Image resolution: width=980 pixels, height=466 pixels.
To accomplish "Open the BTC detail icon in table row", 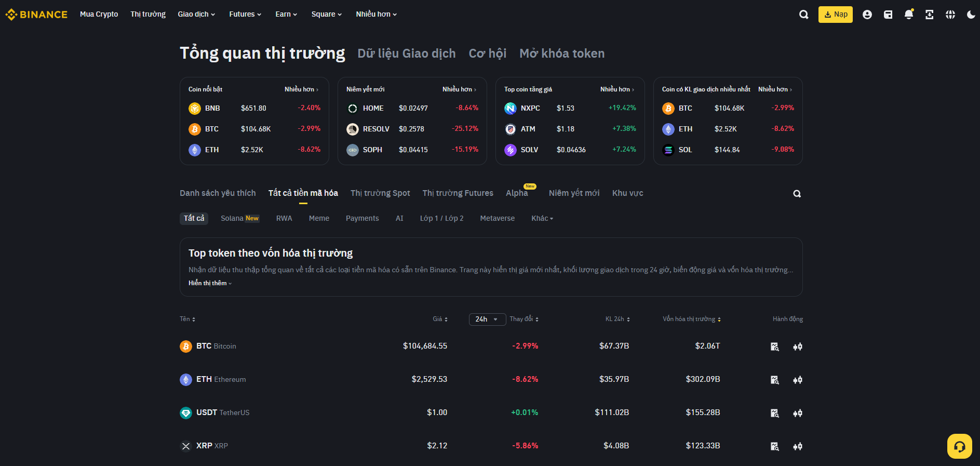I will [x=775, y=347].
